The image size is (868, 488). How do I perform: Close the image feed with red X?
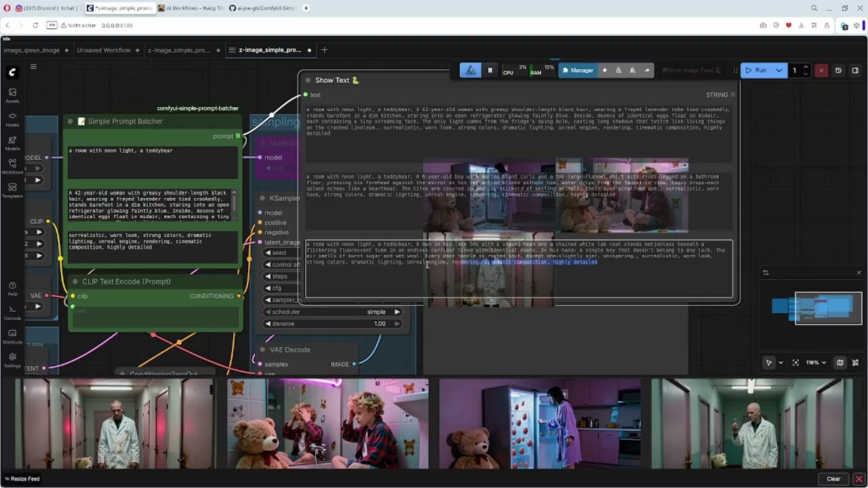click(859, 479)
